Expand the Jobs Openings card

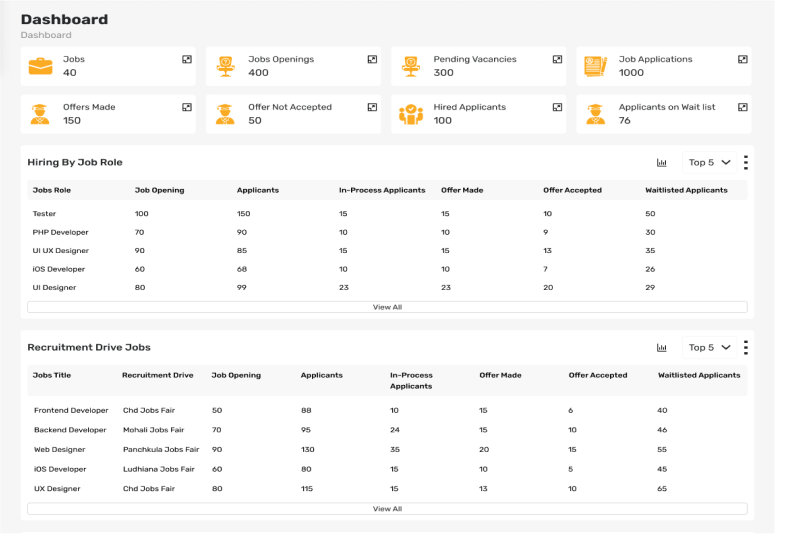[x=372, y=60]
